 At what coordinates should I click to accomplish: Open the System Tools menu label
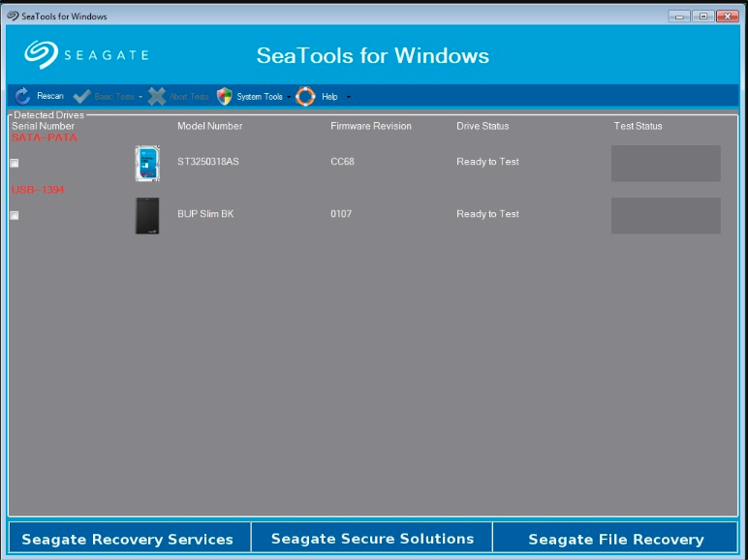[260, 97]
